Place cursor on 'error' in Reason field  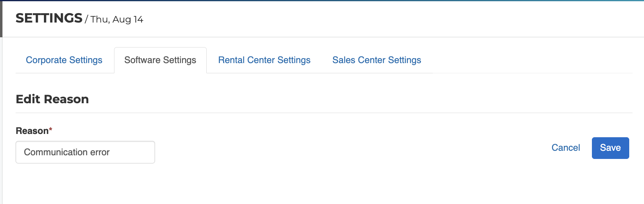click(x=100, y=152)
